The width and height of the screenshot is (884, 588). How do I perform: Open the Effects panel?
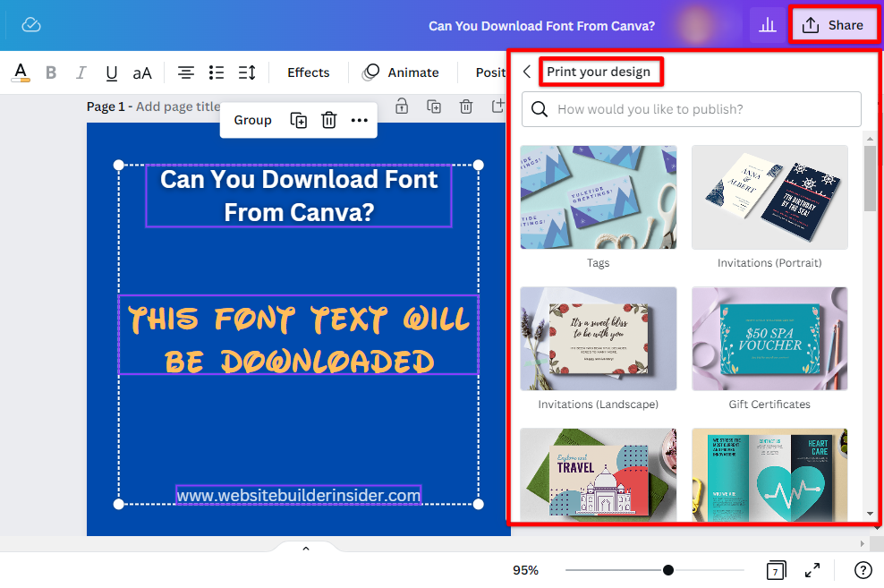[x=308, y=72]
